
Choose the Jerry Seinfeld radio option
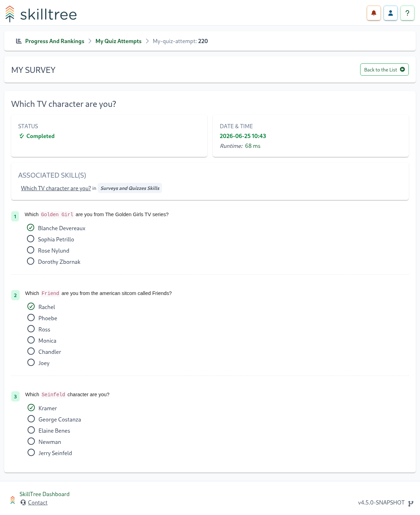click(31, 453)
